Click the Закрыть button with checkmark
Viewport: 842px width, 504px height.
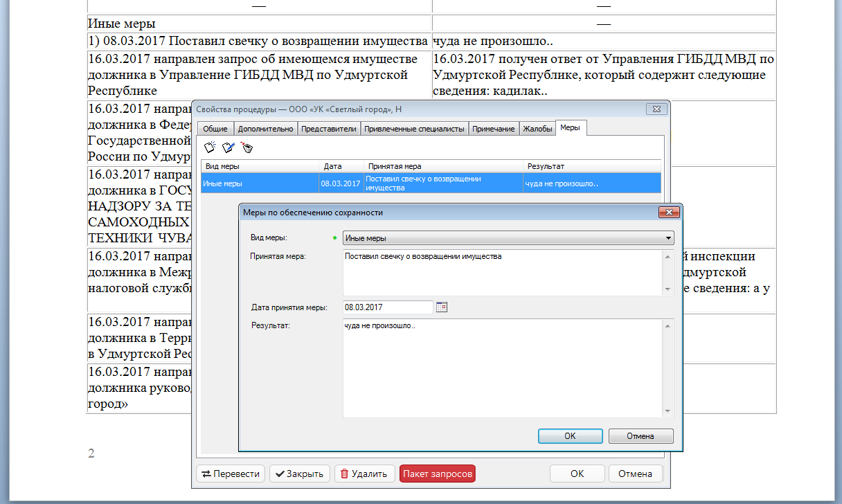coord(299,474)
